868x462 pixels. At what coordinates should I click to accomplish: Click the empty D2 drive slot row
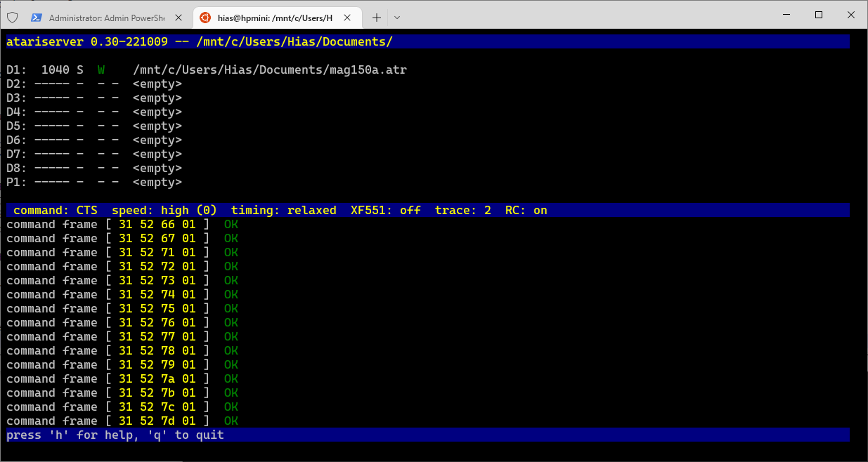click(94, 84)
